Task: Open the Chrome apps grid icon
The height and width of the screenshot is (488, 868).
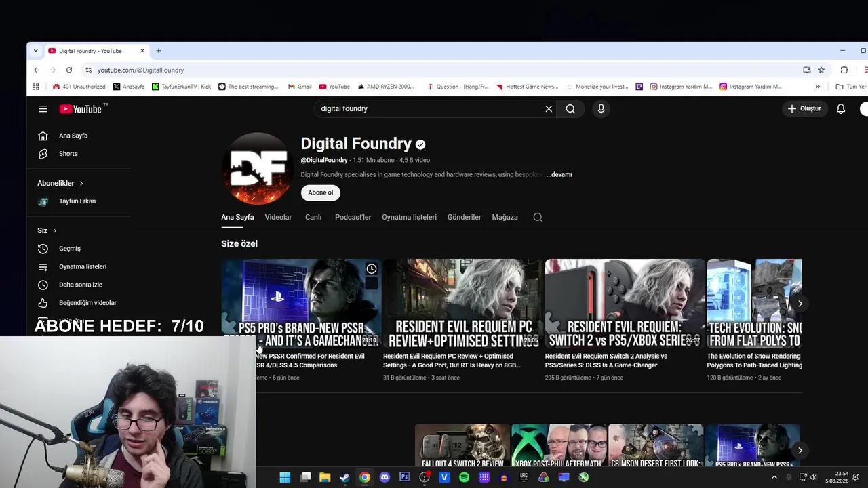Action: click(36, 87)
